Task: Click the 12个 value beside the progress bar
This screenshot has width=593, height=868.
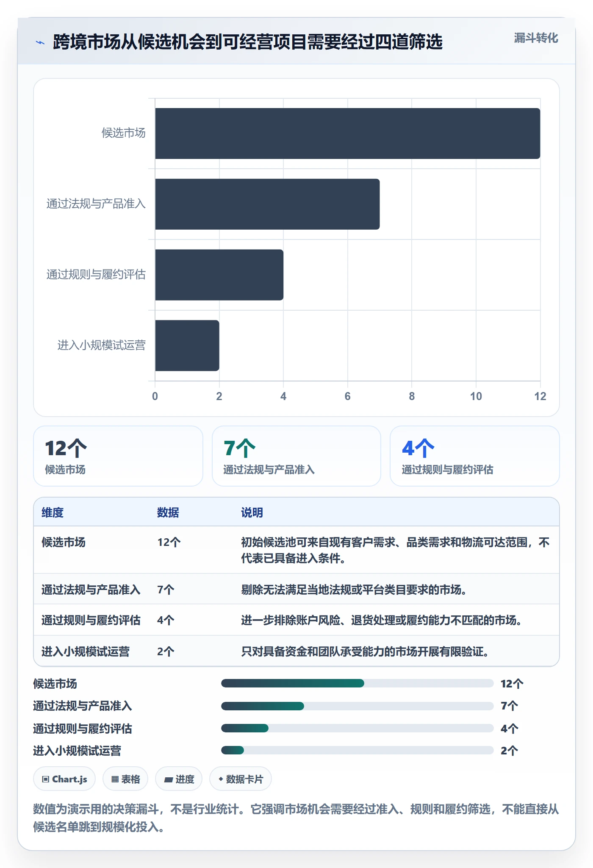Action: (512, 684)
